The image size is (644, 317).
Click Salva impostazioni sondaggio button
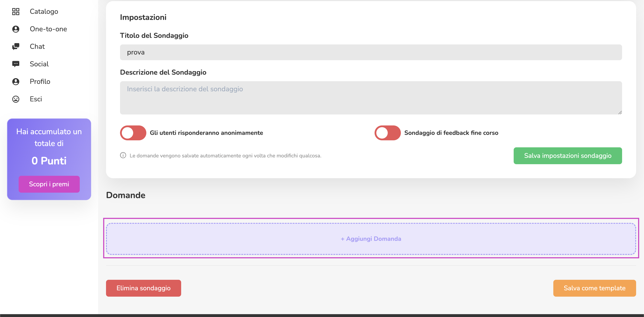tap(568, 156)
